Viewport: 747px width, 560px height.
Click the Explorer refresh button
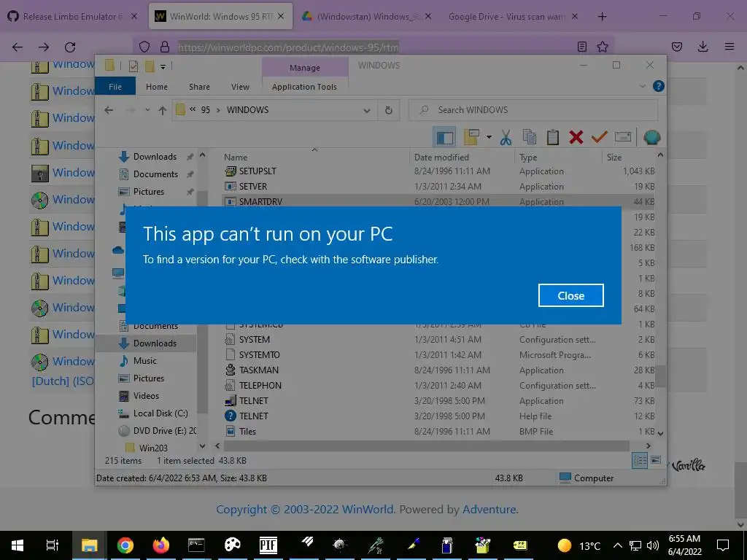coord(389,111)
